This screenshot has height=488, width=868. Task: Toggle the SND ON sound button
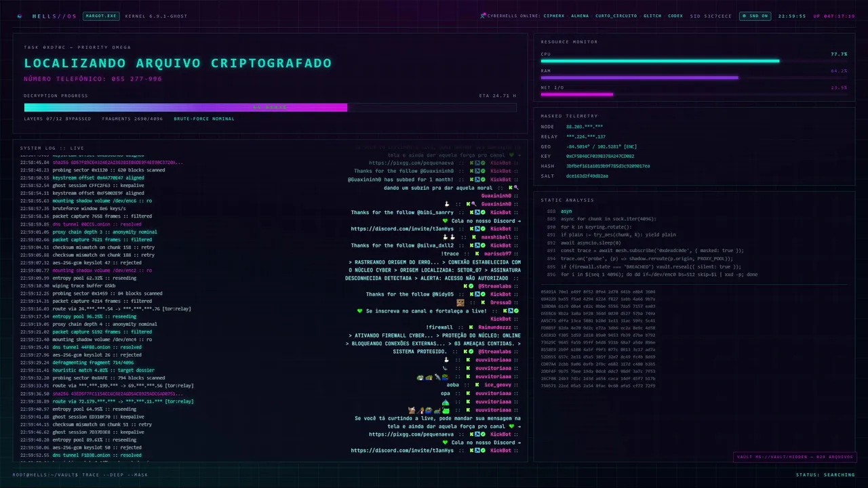pos(755,16)
